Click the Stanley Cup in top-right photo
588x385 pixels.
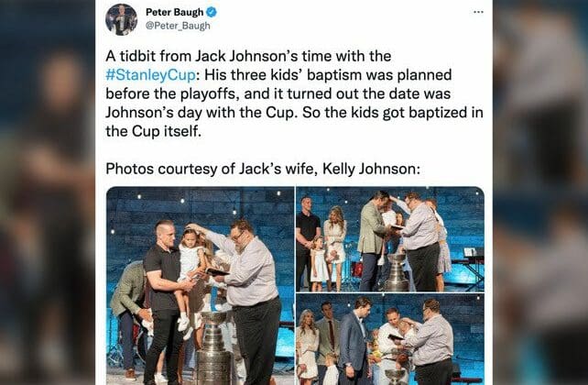click(397, 273)
